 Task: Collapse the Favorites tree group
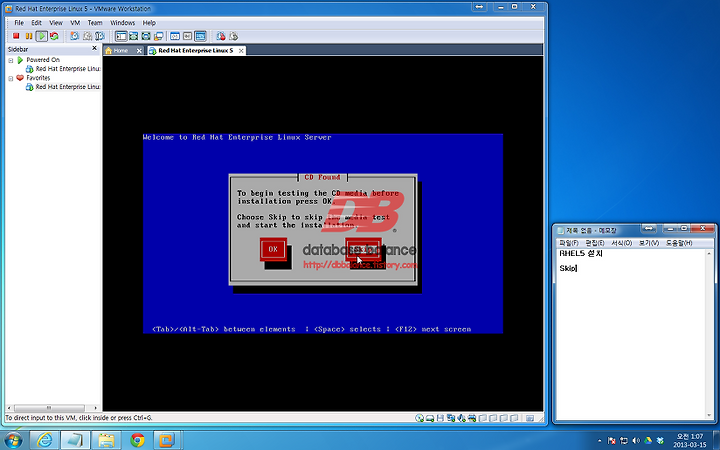coord(11,79)
